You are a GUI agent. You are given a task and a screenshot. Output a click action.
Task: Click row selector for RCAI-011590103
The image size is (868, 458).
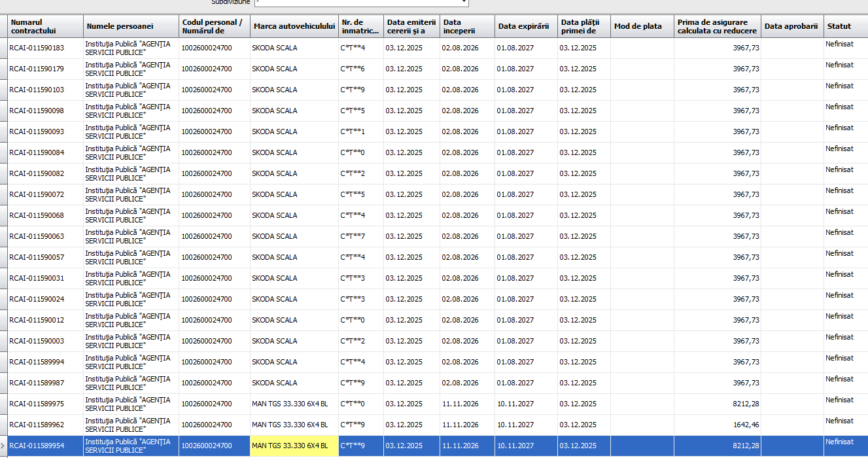point(3,90)
